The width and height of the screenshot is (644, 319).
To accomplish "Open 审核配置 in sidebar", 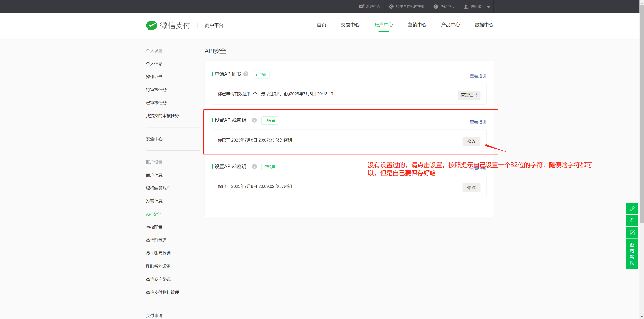I will click(154, 227).
